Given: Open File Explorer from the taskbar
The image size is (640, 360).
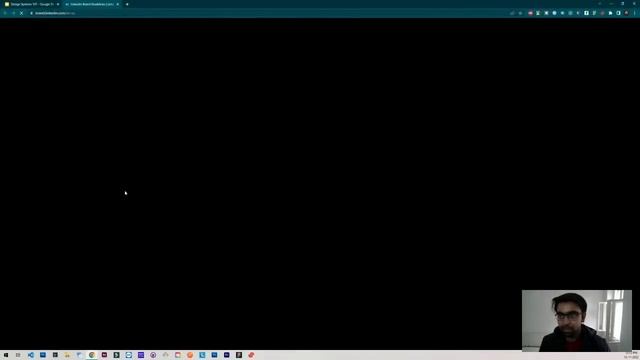Looking at the screenshot, I should 67,355.
